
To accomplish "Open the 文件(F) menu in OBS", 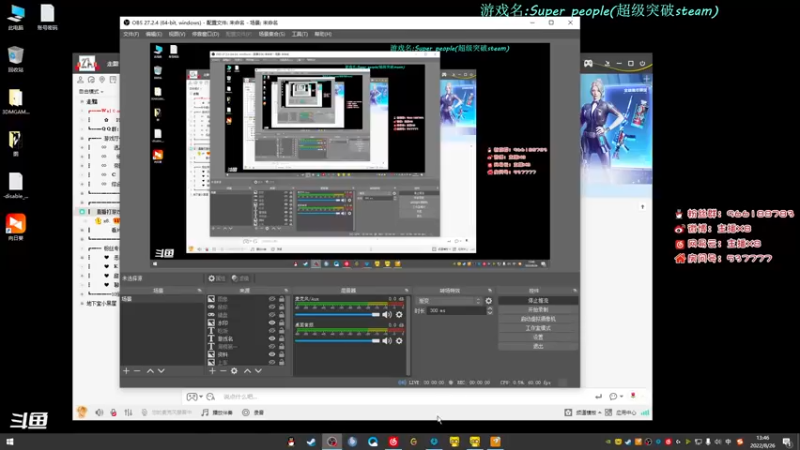I will [131, 34].
